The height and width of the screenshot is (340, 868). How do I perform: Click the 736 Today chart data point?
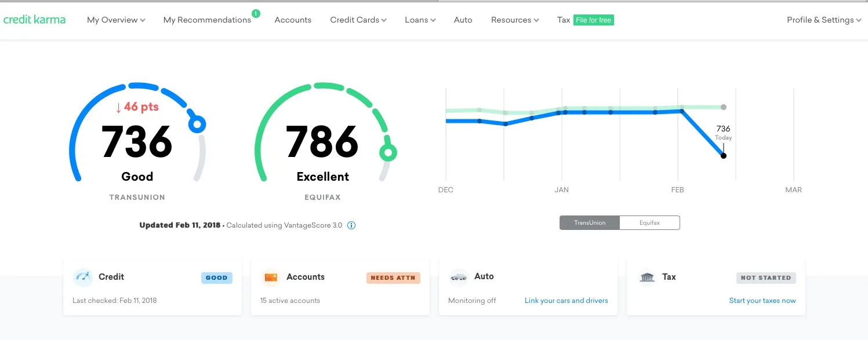point(723,156)
